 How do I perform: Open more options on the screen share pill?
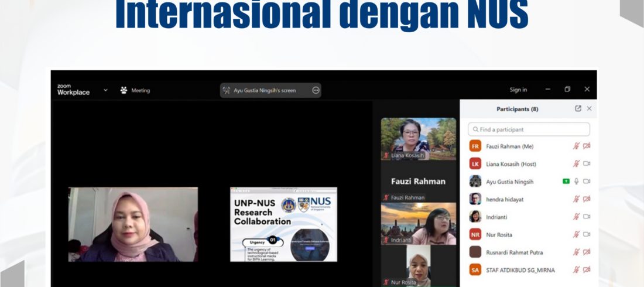point(316,90)
